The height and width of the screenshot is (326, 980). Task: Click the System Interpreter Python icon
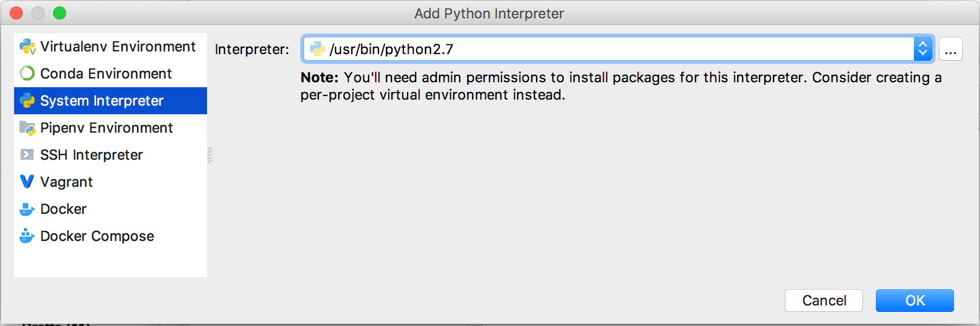pyautogui.click(x=27, y=101)
